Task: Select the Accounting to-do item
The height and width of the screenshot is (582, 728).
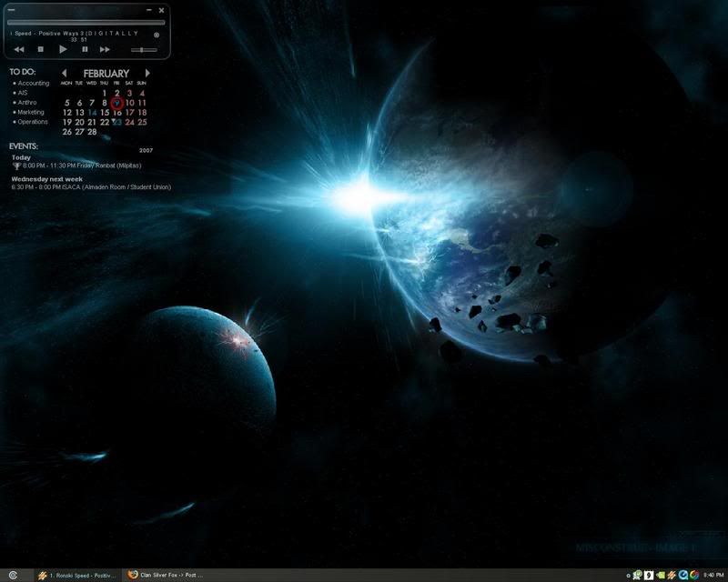Action: pyautogui.click(x=31, y=83)
